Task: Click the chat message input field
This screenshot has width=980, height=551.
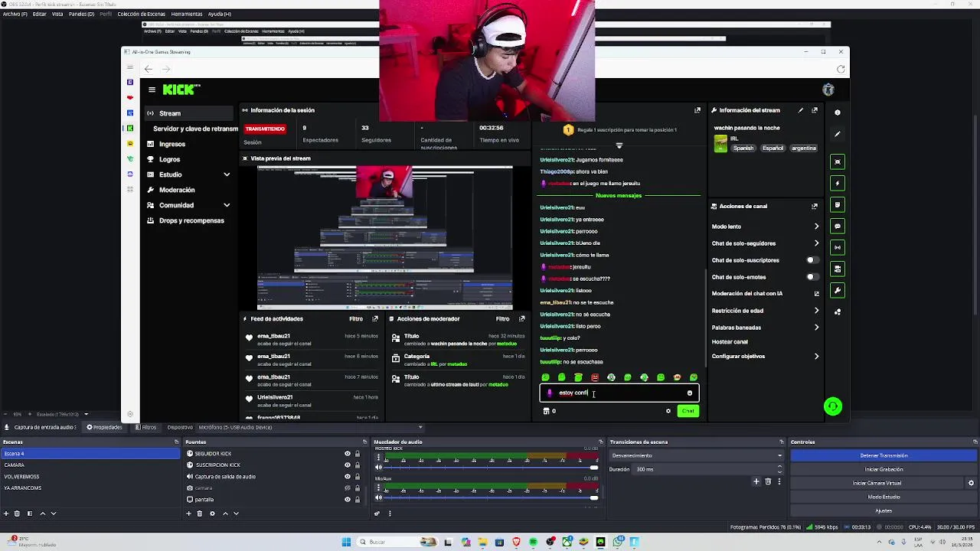Action: (619, 393)
